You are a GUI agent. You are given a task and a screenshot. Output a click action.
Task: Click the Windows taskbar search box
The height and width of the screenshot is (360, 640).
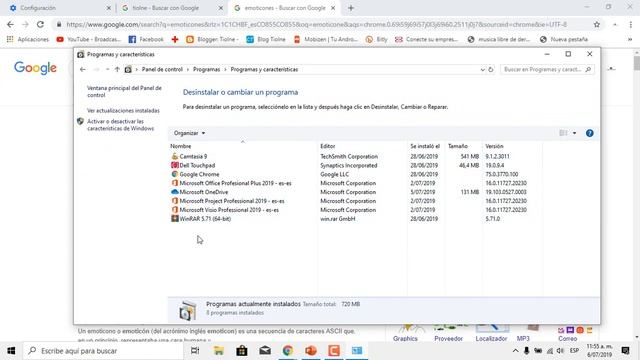[103, 351]
